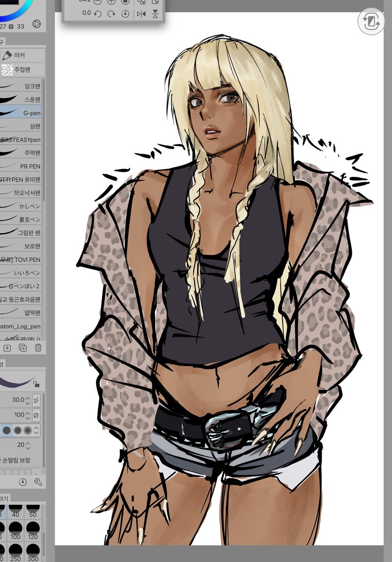This screenshot has height=562, width=392.
Task: Choose the 잉크펜 brush
Action: pos(21,86)
